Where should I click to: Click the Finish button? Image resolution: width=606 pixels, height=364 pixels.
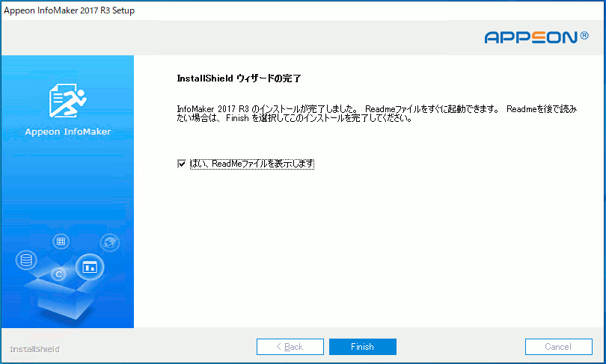tap(363, 347)
